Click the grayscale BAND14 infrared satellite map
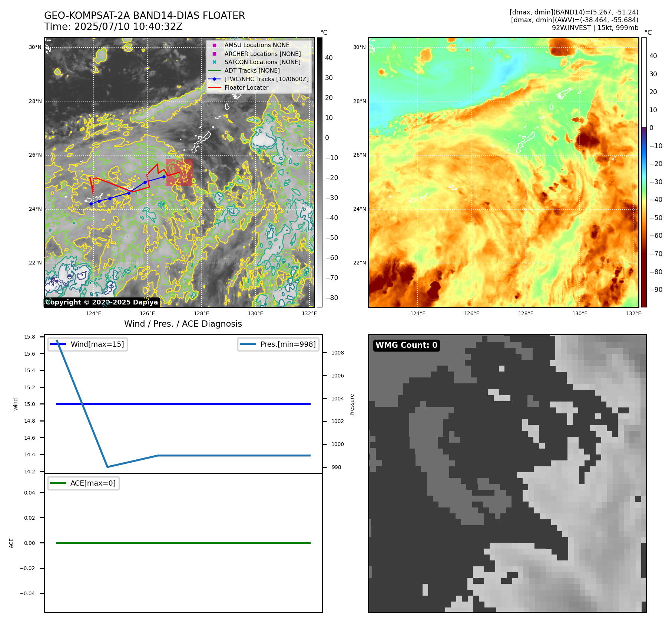The width and height of the screenshot is (672, 626). (179, 172)
